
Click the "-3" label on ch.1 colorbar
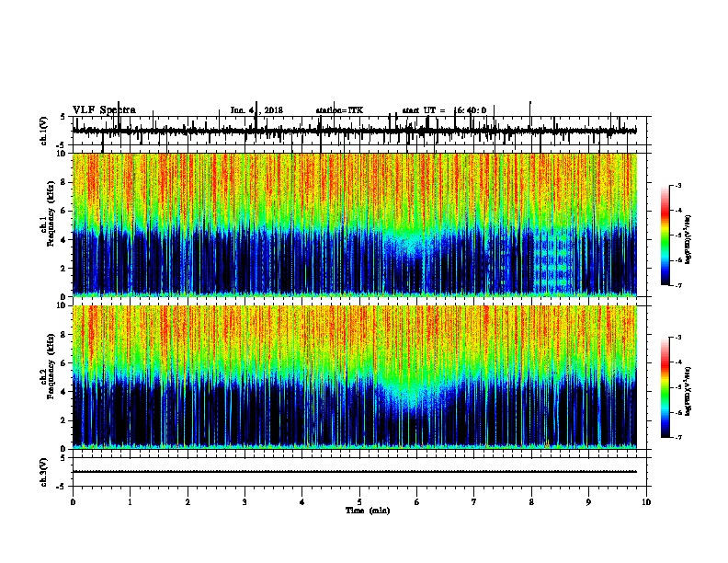pyautogui.click(x=678, y=185)
